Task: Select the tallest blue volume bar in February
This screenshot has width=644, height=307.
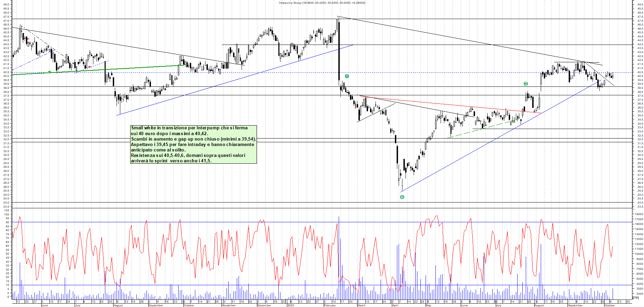Action: click(339, 252)
